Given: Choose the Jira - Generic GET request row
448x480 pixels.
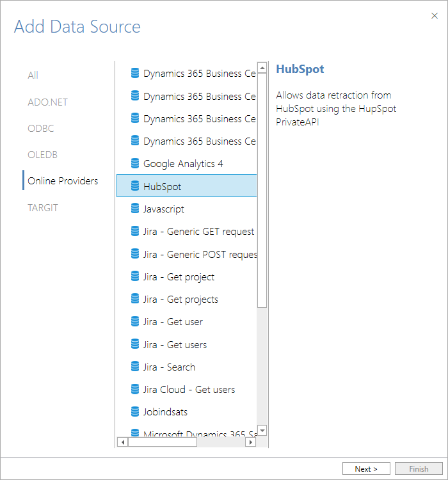Looking at the screenshot, I should [x=186, y=232].
